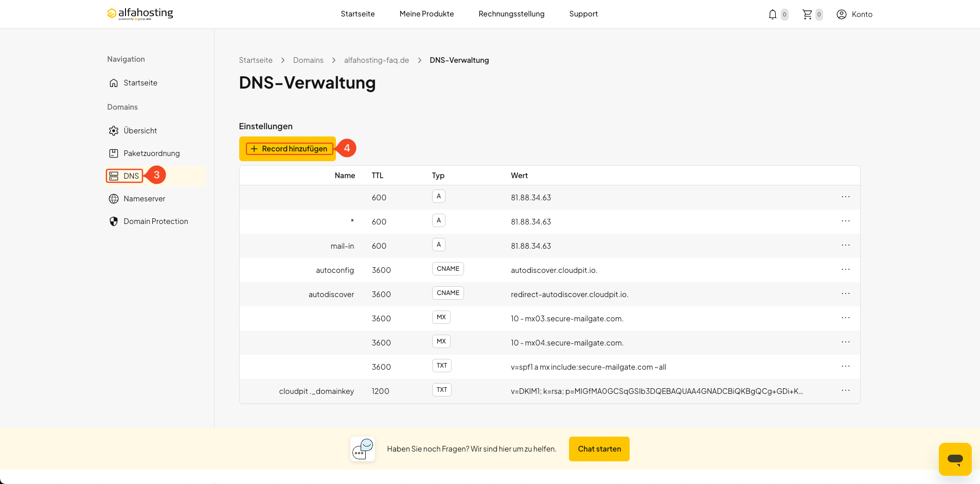Image resolution: width=980 pixels, height=484 pixels.
Task: Open options menu for mx04 MX record
Action: pos(846,342)
